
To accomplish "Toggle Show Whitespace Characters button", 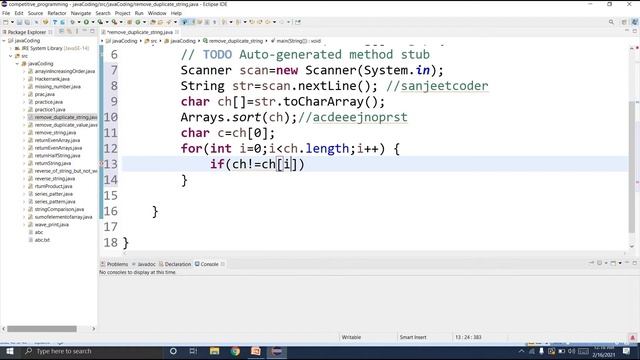I will coord(215,22).
